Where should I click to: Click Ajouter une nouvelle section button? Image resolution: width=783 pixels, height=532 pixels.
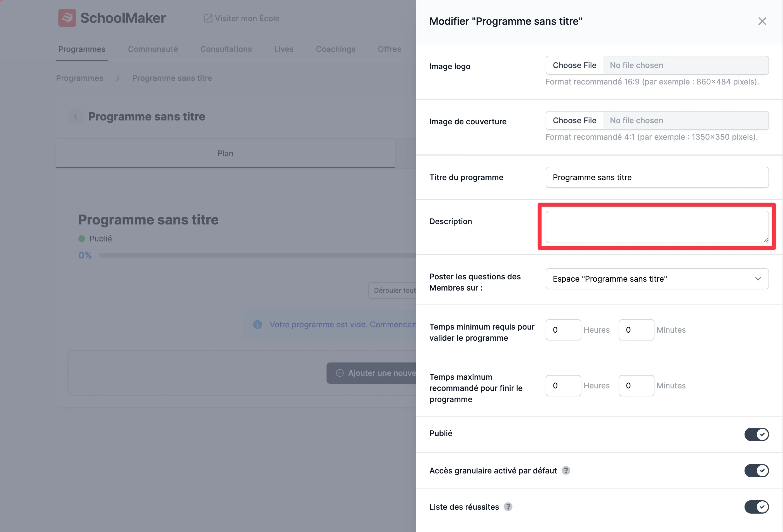pyautogui.click(x=371, y=373)
